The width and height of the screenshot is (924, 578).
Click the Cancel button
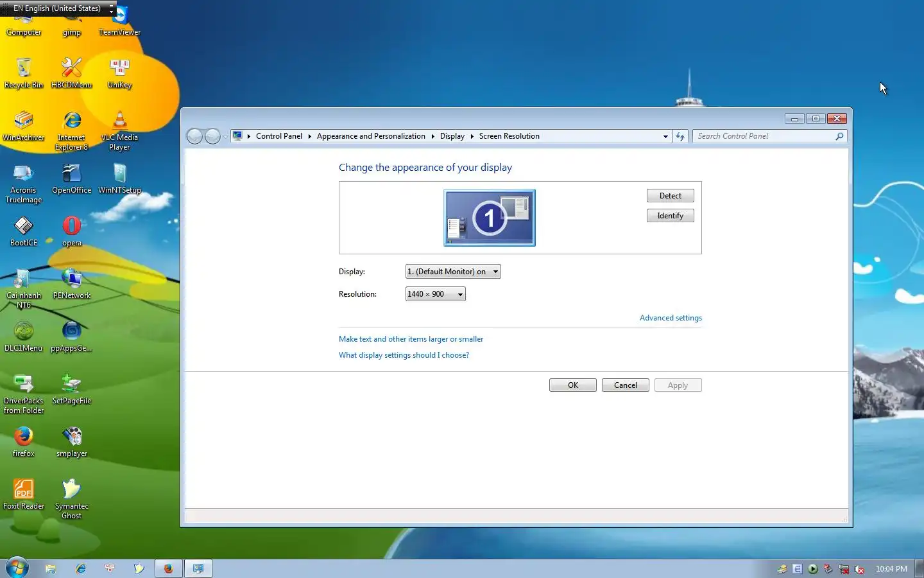626,385
